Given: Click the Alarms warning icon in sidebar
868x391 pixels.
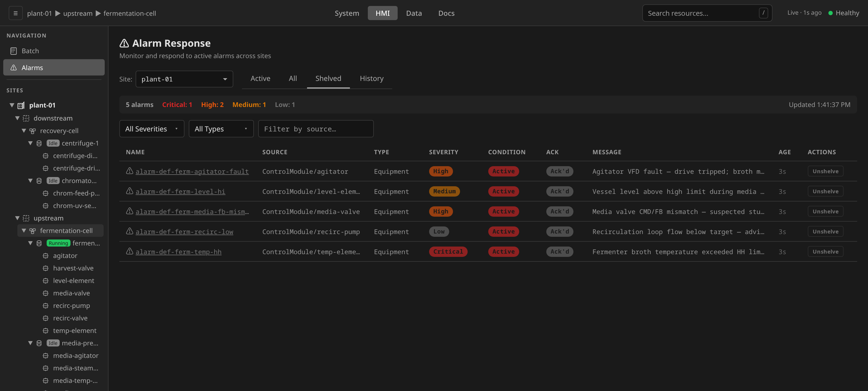Looking at the screenshot, I should click(x=14, y=67).
